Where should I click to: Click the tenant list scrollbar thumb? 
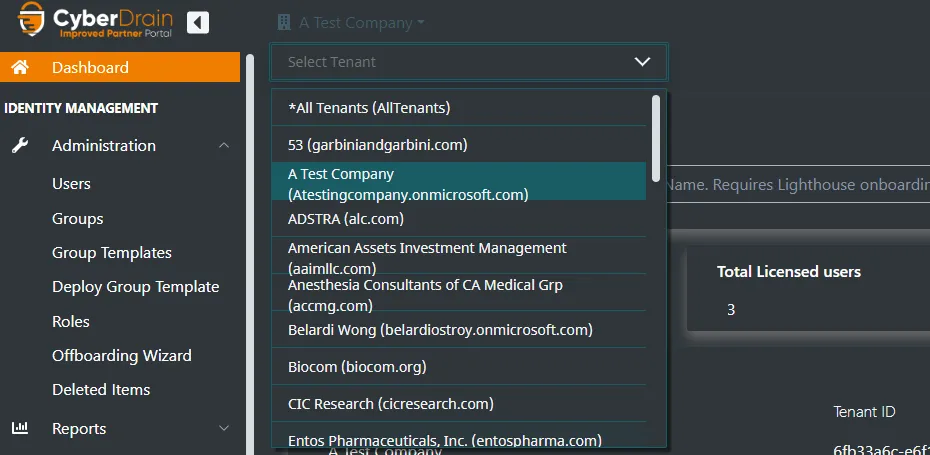655,138
